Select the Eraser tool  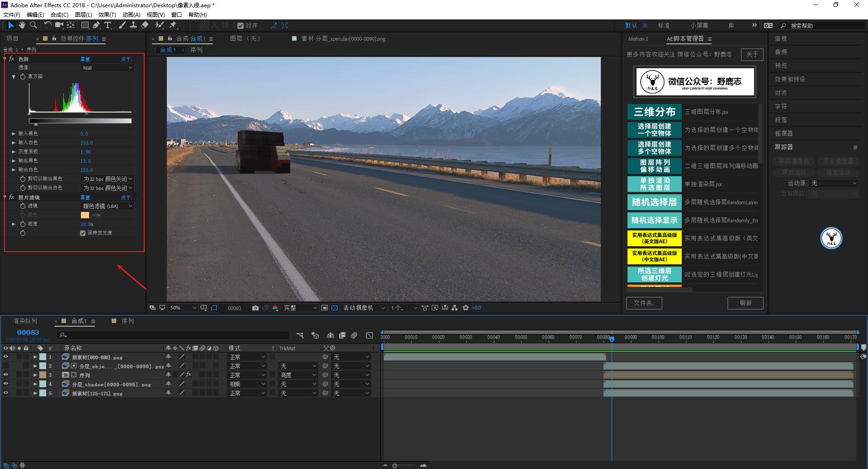(145, 25)
